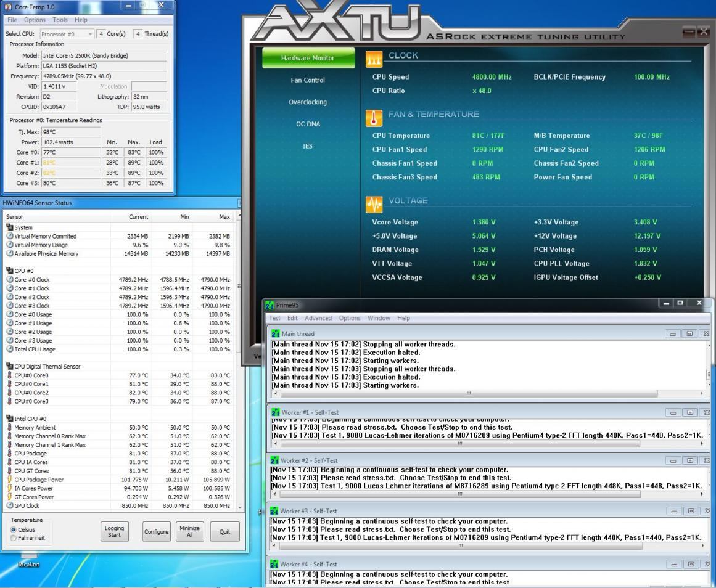716x588 pixels.
Task: Open Advanced menu in Prime95
Action: point(318,318)
